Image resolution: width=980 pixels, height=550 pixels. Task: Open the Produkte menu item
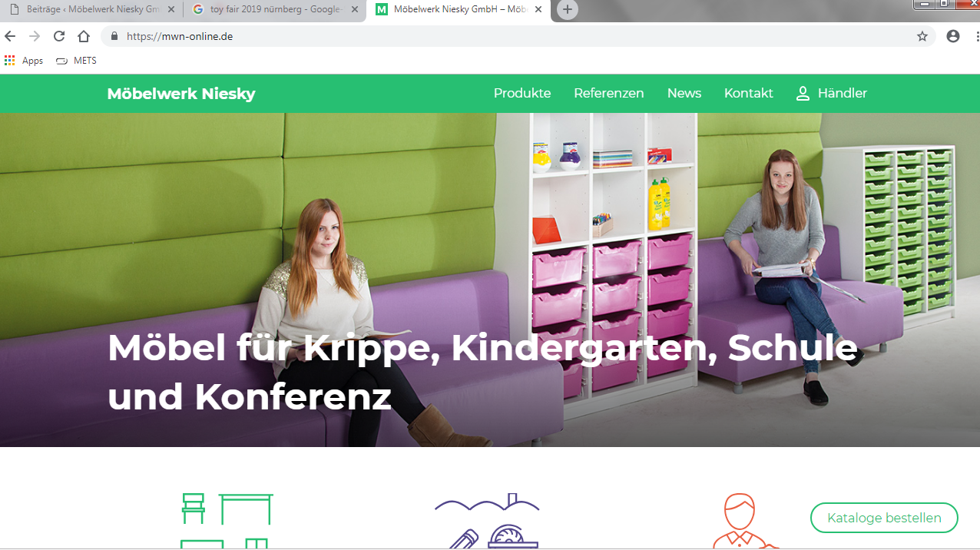click(x=522, y=93)
